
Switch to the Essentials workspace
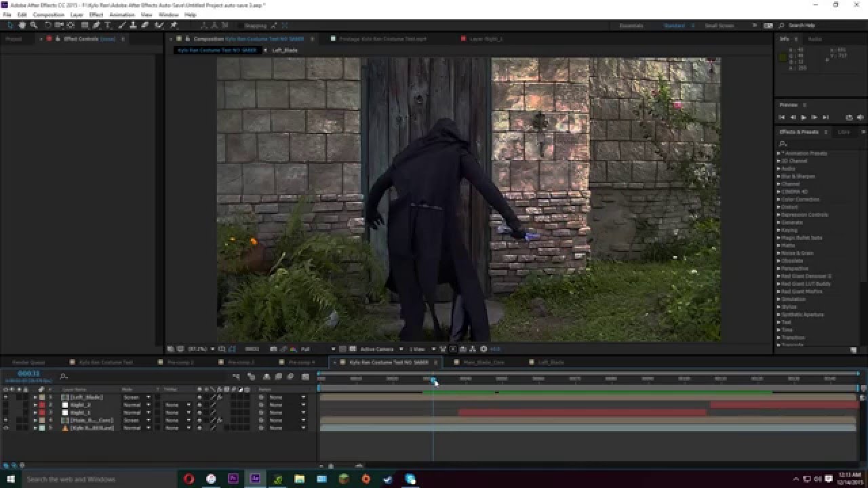point(631,26)
